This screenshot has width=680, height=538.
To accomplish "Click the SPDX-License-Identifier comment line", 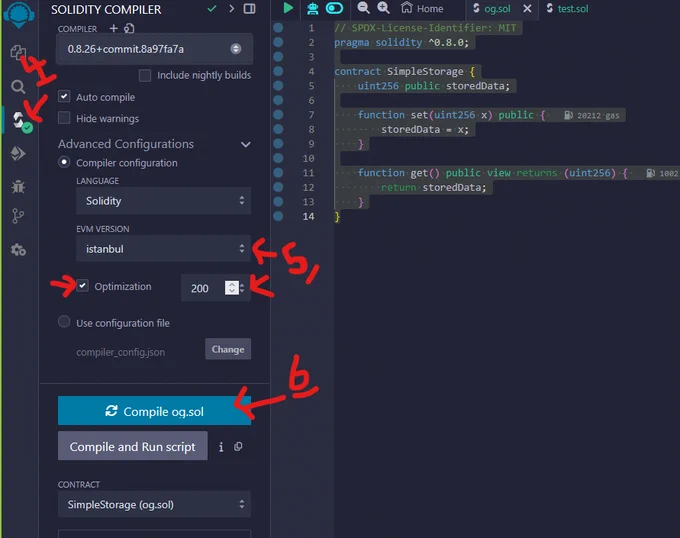I will 425,28.
